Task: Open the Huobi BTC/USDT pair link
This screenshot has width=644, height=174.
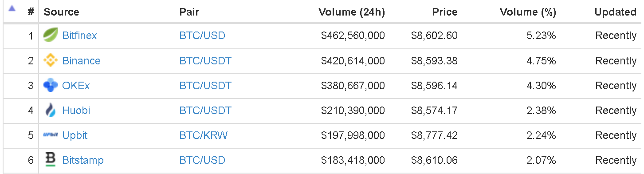Action: 205,110
